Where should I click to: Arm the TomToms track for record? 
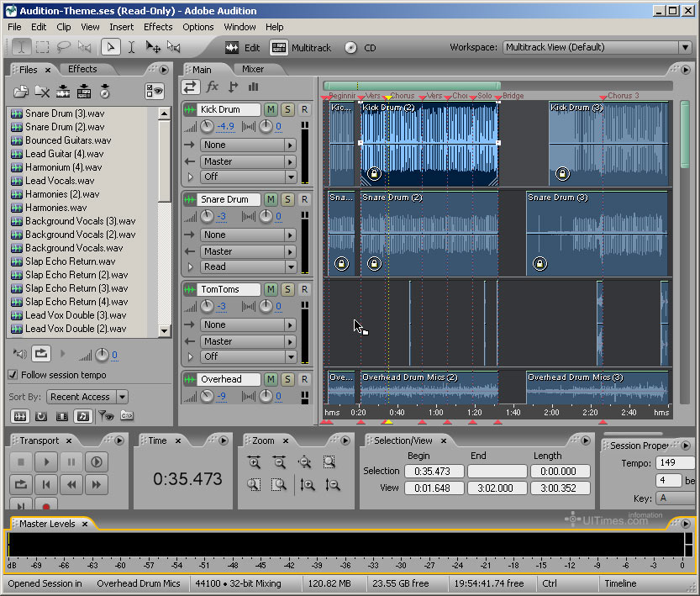[x=304, y=289]
